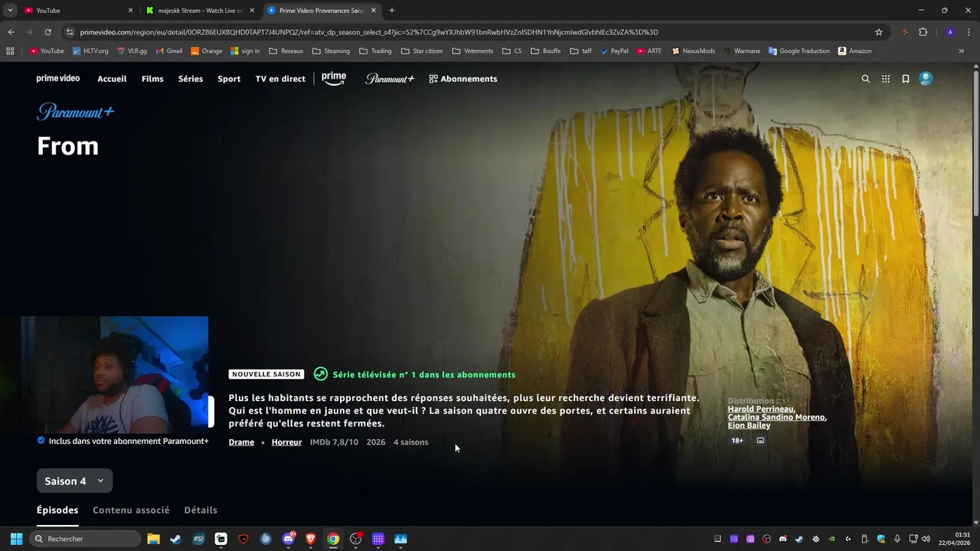Open the Vetements bookmarks folder
980x551 pixels.
[x=472, y=51]
